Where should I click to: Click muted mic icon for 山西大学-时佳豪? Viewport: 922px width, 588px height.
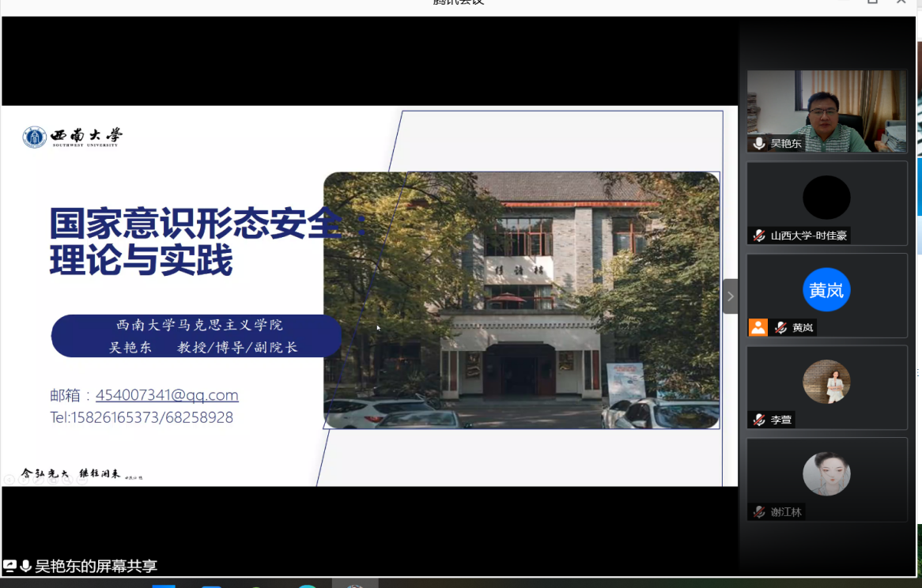759,236
